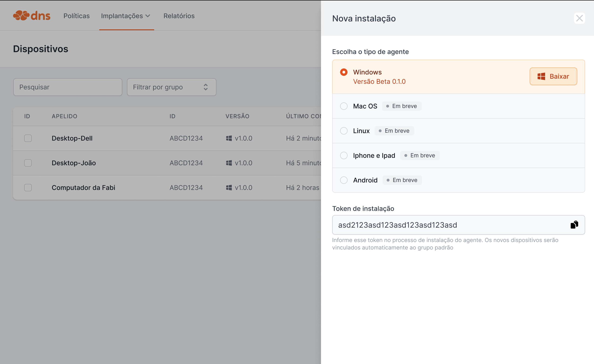Screen dimensions: 594x364
Task: Click Windows icon in Desktop-Dell row
Action: [x=229, y=138]
